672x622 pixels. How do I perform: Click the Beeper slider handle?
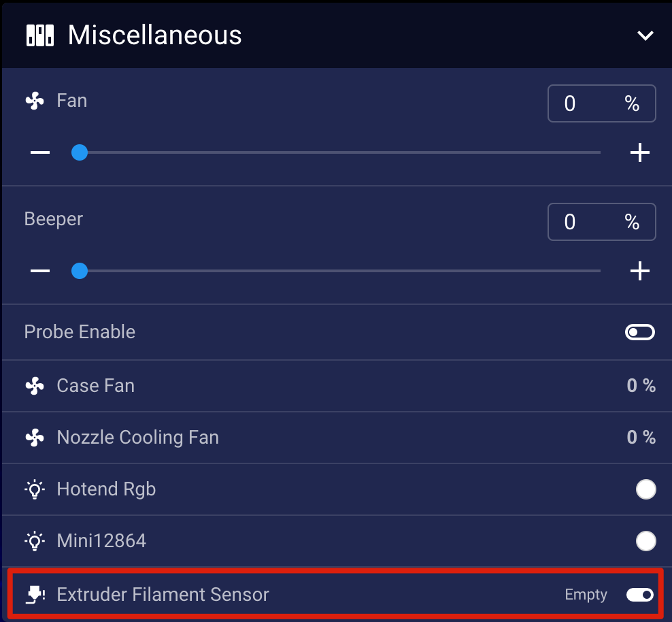tap(80, 272)
